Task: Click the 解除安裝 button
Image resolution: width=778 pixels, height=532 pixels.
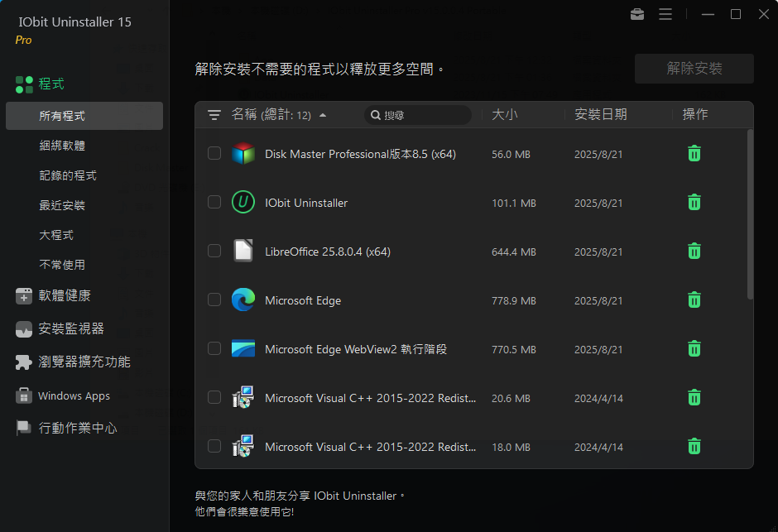Action: coord(694,69)
